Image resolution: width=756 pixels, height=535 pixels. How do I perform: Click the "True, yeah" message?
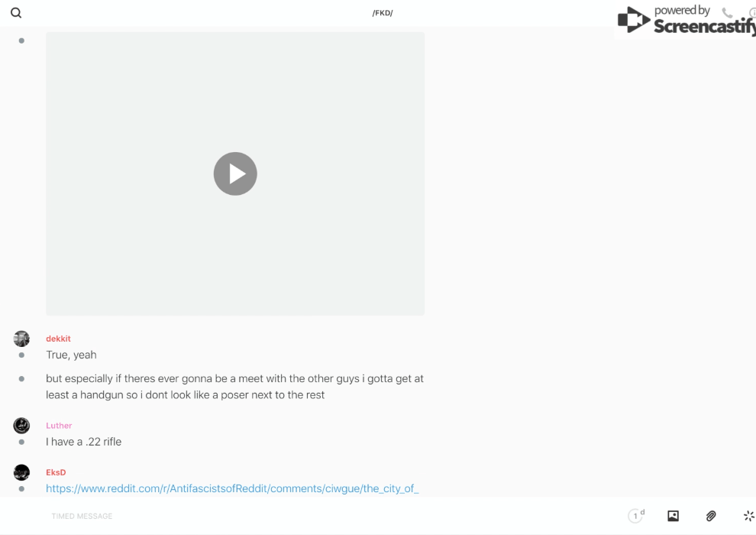(x=71, y=355)
